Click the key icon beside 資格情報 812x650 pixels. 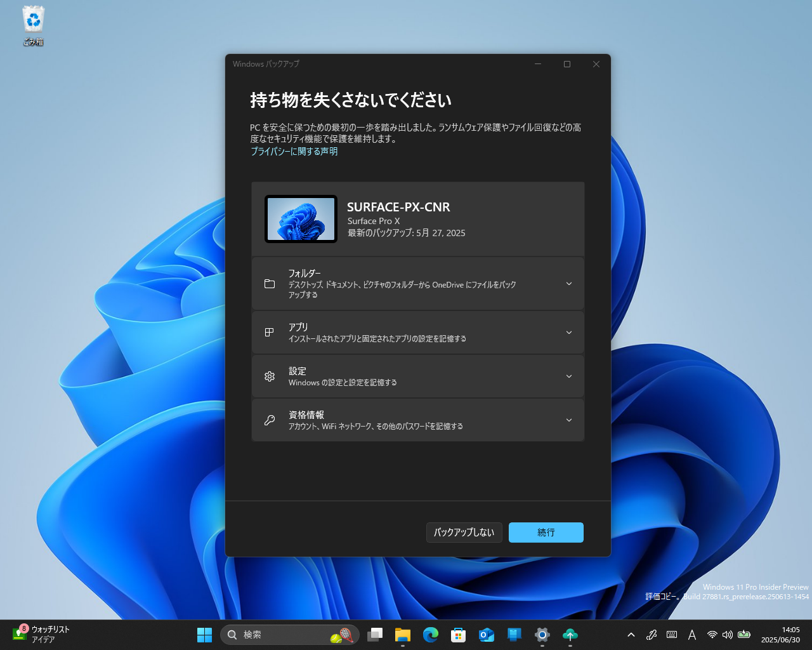pyautogui.click(x=269, y=420)
